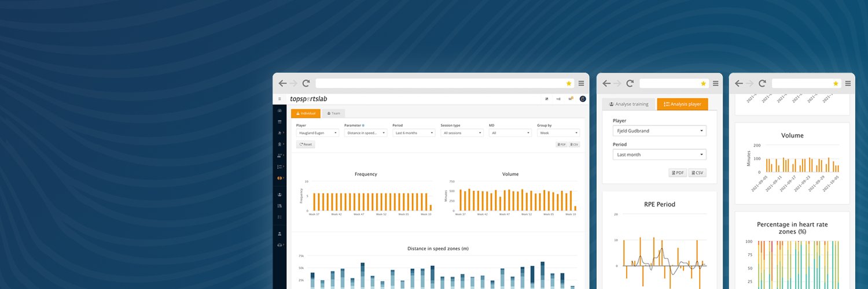Click the Volume chart title in rightmost window

[792, 136]
